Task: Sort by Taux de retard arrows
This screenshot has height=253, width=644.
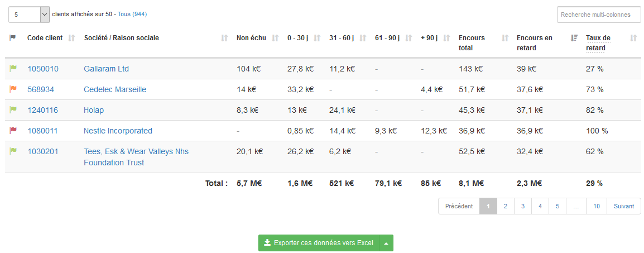Action: 633,38
